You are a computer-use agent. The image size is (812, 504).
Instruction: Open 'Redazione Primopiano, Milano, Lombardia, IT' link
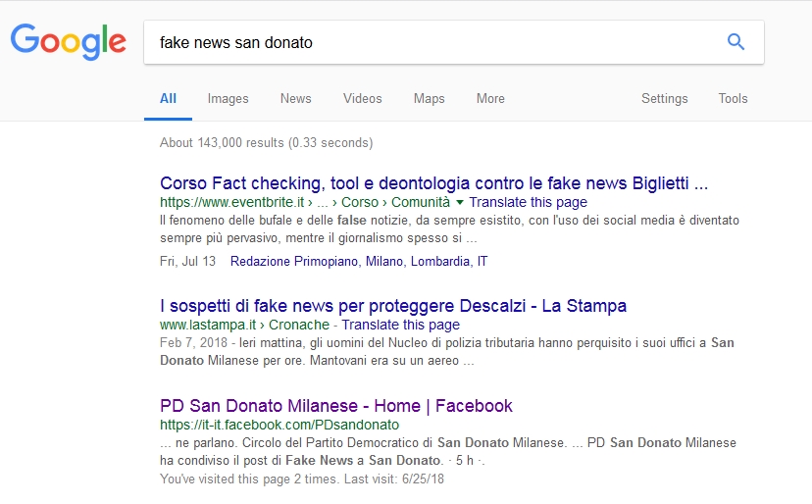click(359, 261)
